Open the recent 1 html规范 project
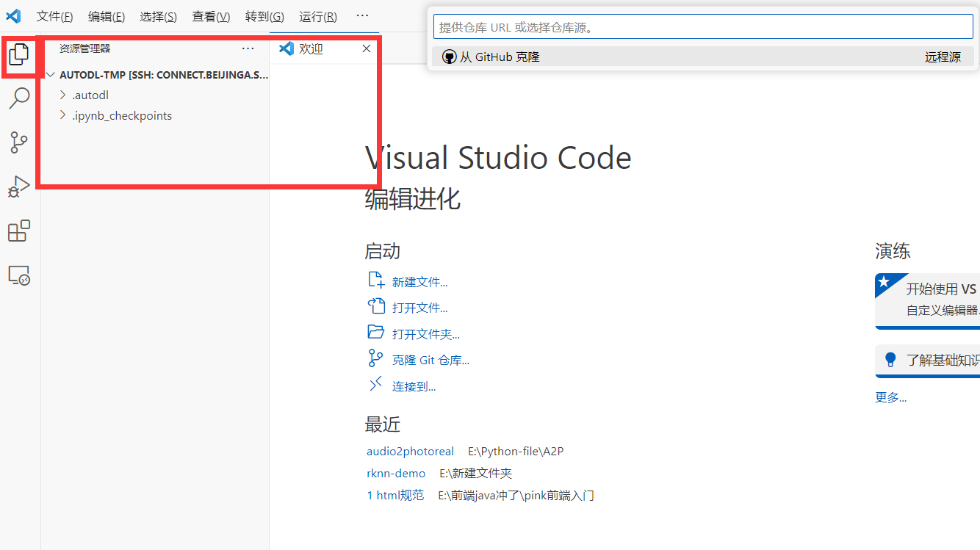Viewport: 980px width, 550px height. coord(395,496)
